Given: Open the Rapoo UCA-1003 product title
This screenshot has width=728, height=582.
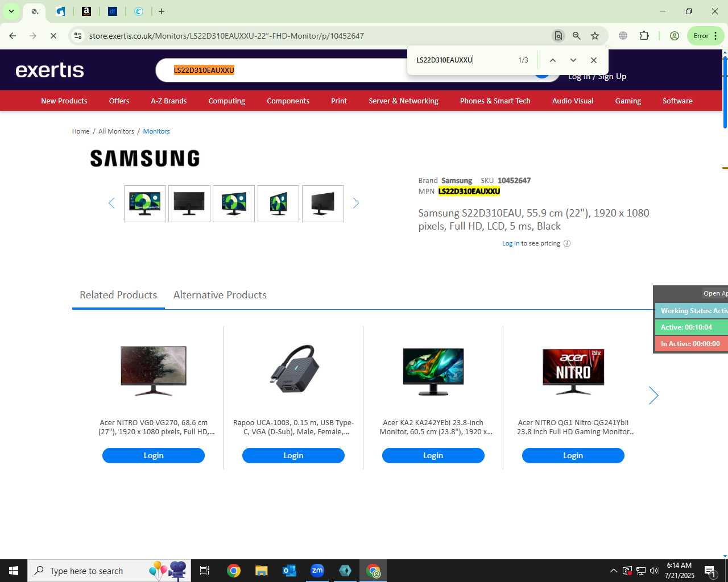Looking at the screenshot, I should click(x=293, y=427).
